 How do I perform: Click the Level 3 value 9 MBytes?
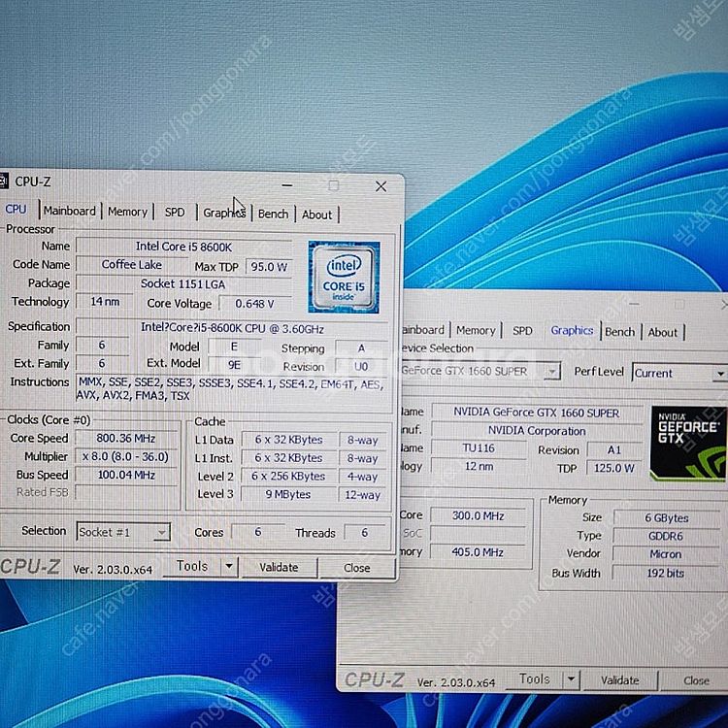tap(288, 494)
